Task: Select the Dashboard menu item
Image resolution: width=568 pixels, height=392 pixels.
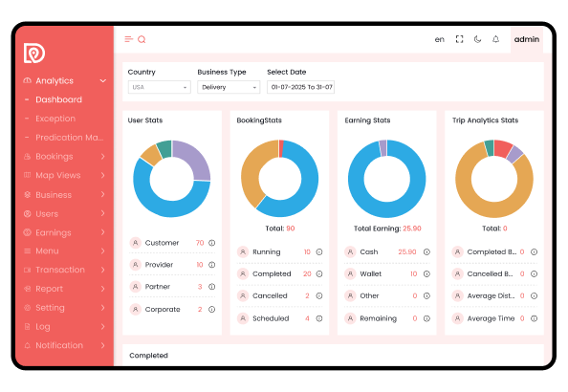Action: (x=58, y=99)
